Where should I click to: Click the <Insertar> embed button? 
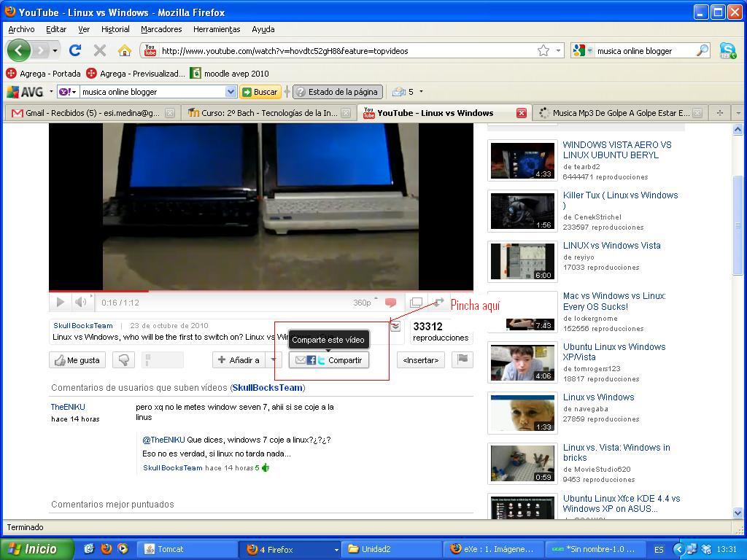click(x=421, y=360)
